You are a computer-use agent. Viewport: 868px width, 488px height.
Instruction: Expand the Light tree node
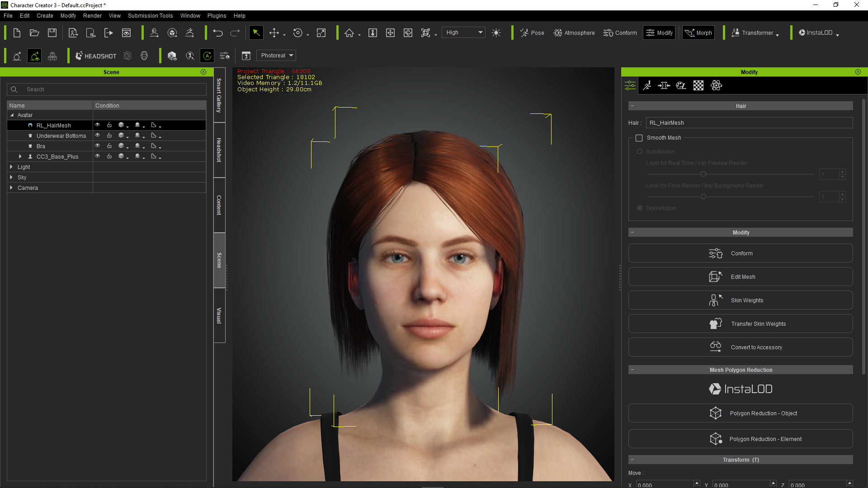coord(11,167)
